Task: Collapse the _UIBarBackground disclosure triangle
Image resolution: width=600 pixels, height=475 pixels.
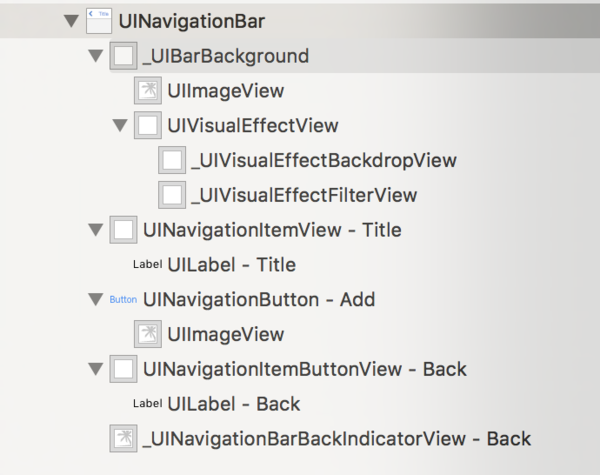Action: click(x=96, y=56)
